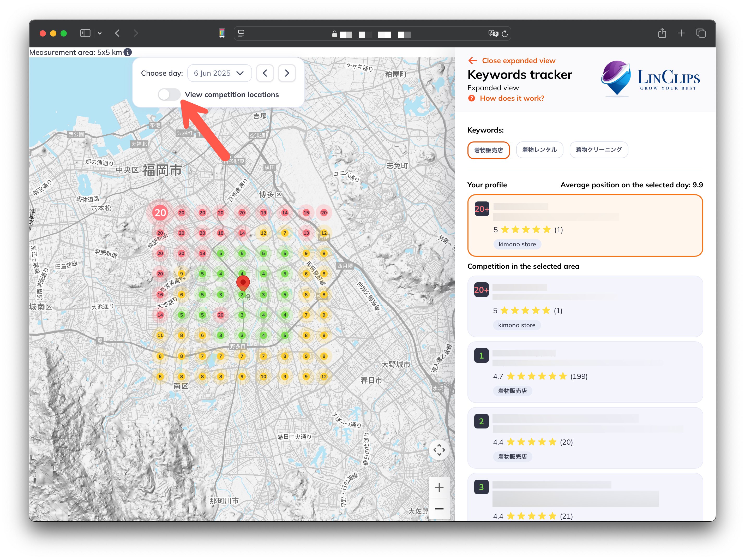This screenshot has height=560, width=745.
Task: Reload the page in Safari
Action: tap(504, 33)
